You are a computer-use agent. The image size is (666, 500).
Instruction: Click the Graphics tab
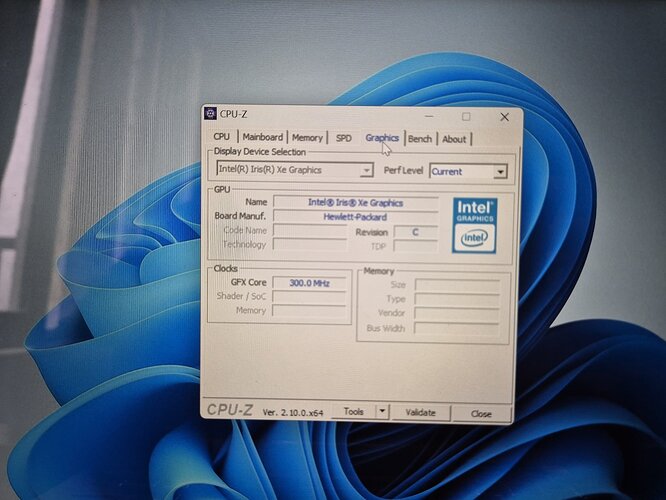382,138
